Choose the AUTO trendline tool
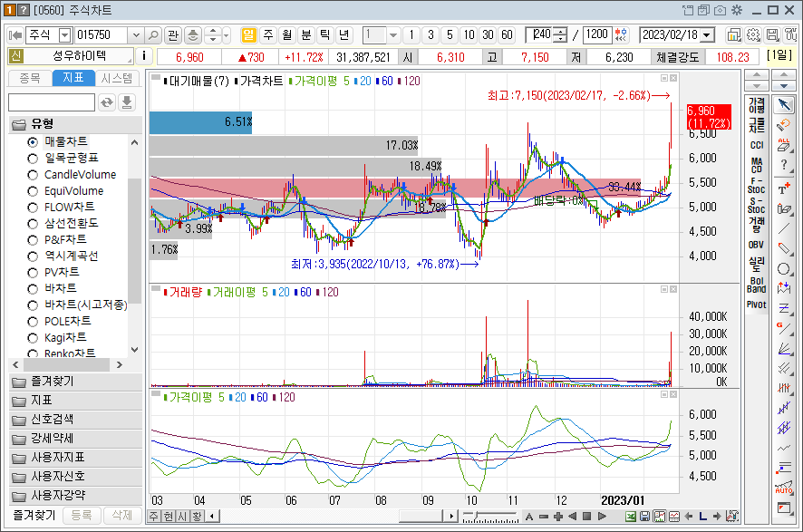 click(784, 488)
